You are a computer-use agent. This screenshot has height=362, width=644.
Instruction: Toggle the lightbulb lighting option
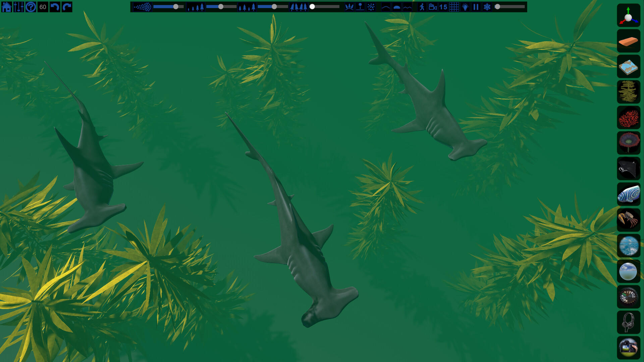click(466, 7)
